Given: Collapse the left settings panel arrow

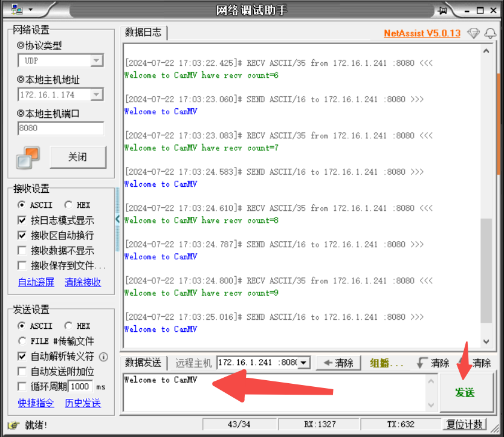Looking at the screenshot, I should (x=118, y=219).
